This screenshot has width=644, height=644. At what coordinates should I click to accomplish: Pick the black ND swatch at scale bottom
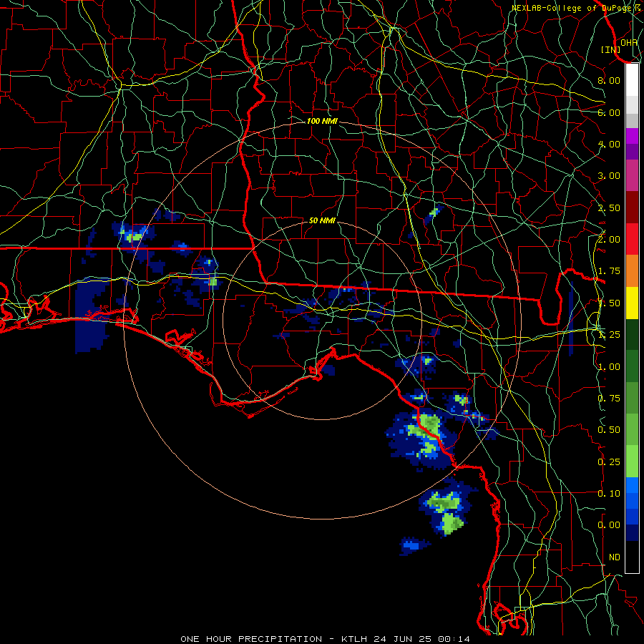(632, 557)
